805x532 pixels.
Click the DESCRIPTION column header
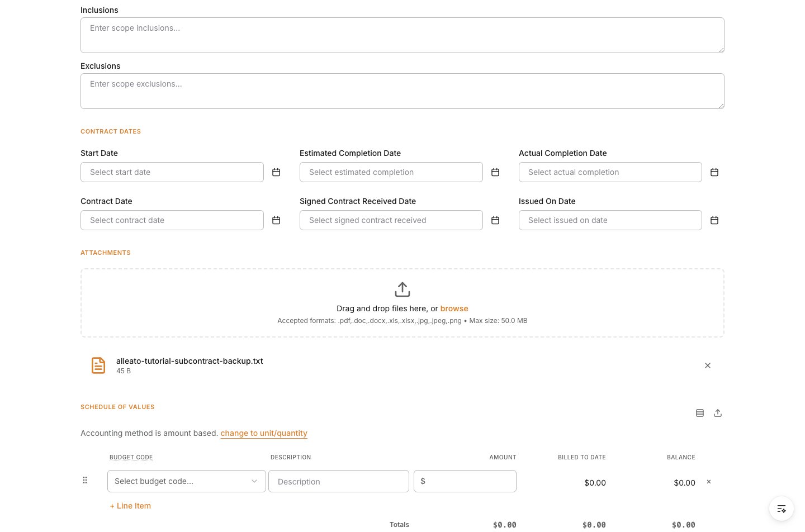pos(291,457)
